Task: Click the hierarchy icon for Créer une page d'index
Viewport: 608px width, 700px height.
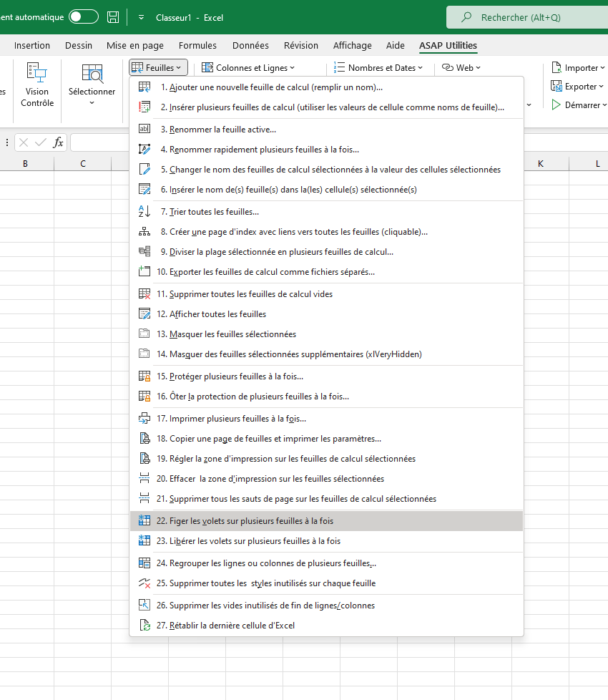Action: [144, 232]
